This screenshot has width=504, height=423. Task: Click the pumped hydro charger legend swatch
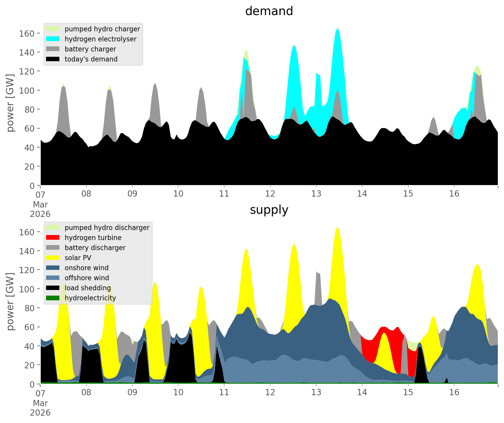pos(53,29)
